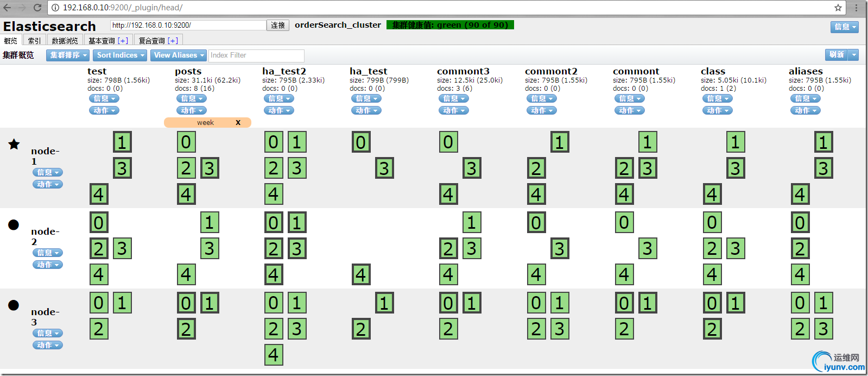Click the browser reload icon

pyautogui.click(x=37, y=8)
